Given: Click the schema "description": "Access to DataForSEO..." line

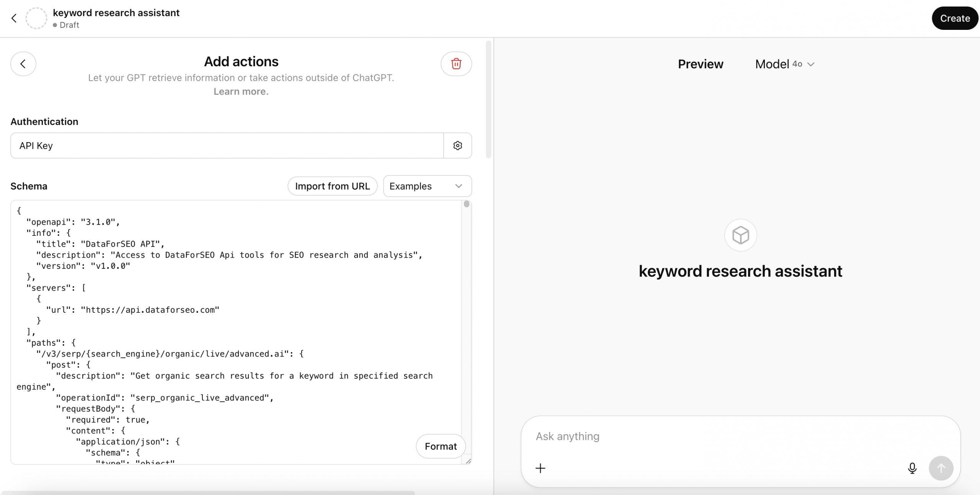Looking at the screenshot, I should [x=229, y=255].
